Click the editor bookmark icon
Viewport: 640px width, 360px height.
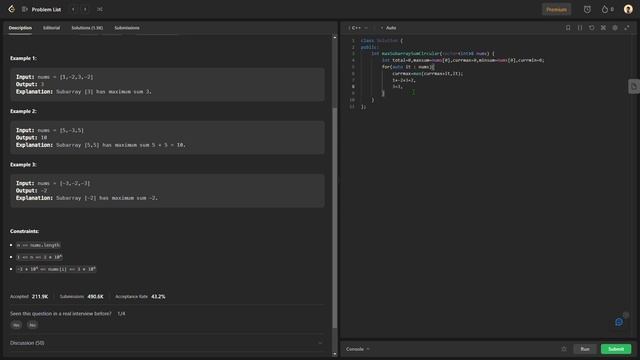[568, 28]
